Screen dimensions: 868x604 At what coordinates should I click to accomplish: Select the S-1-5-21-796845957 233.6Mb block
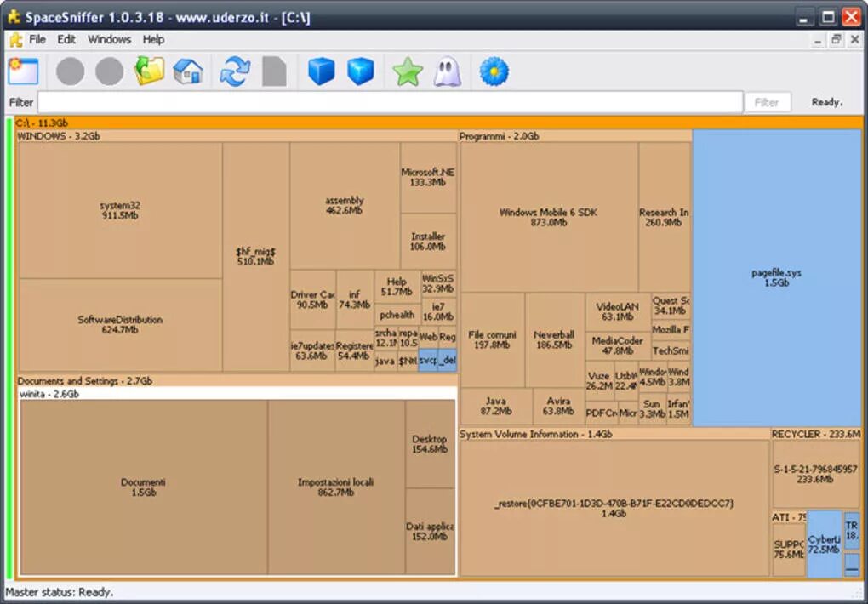[x=816, y=474]
